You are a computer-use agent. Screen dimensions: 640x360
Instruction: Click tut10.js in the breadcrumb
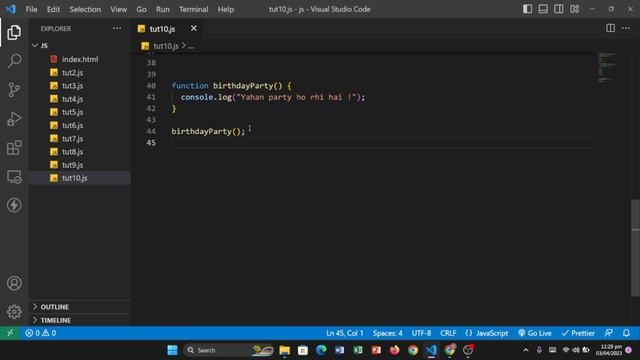(166, 46)
